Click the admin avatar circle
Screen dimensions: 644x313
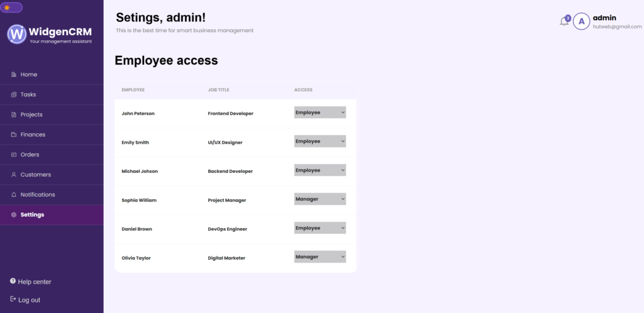[x=581, y=21]
